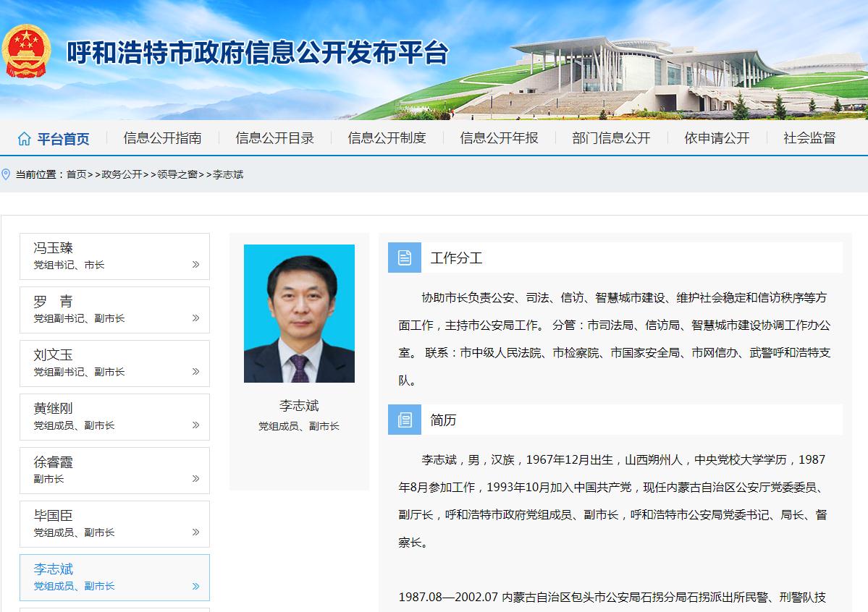
Task: Click 政务公开 breadcrumb link
Action: [122, 174]
